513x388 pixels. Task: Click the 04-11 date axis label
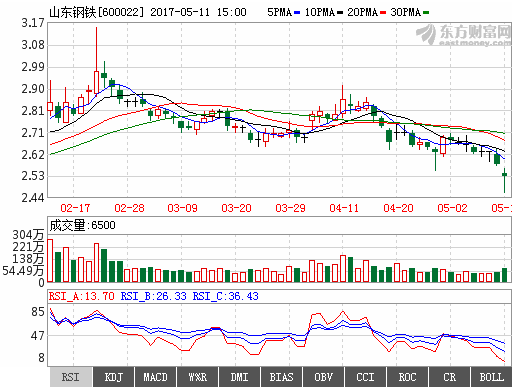(344, 208)
